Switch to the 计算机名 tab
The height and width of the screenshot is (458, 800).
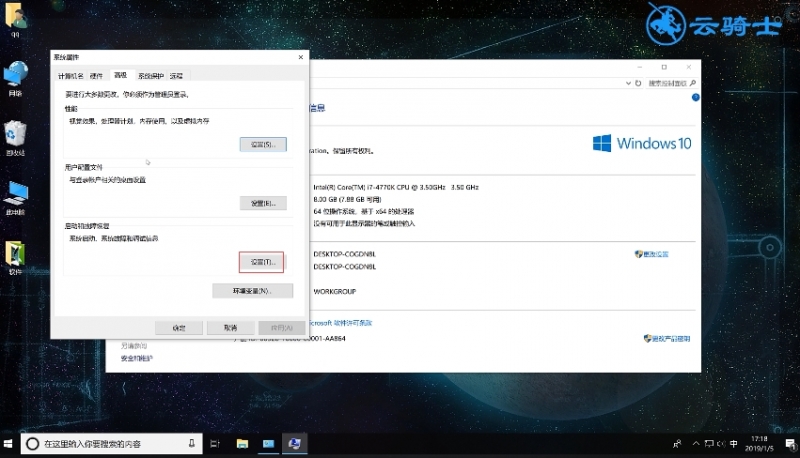tap(70, 76)
